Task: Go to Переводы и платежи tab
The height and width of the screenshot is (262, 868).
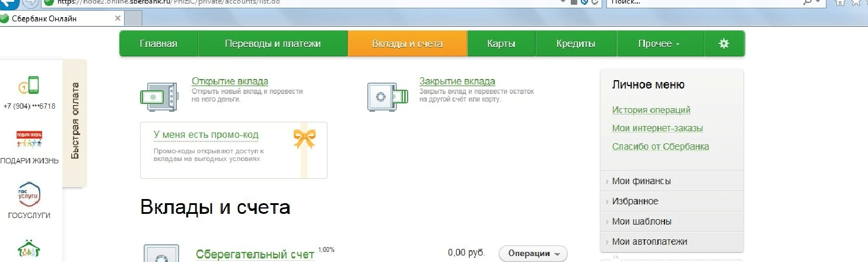Action: coord(273,44)
